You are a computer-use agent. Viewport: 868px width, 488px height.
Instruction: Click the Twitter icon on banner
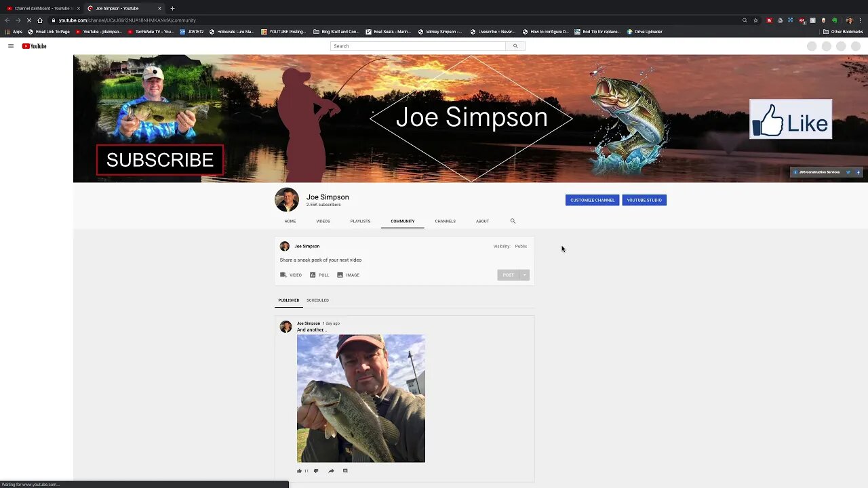coord(848,172)
